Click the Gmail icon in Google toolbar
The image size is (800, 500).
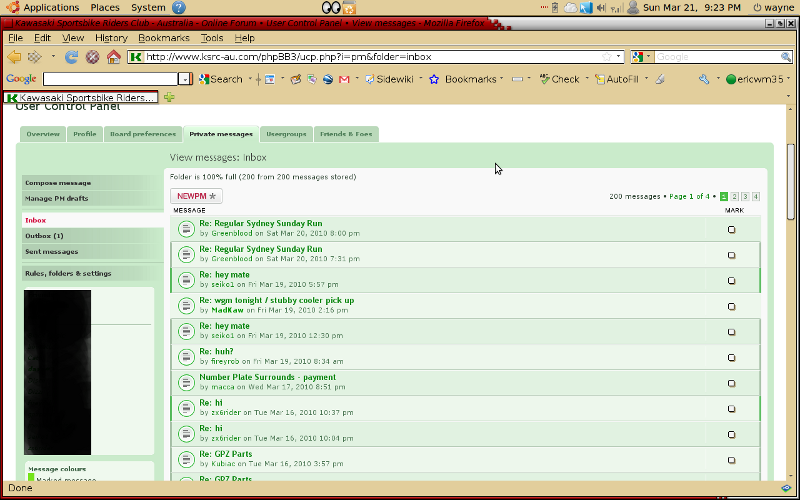344,79
